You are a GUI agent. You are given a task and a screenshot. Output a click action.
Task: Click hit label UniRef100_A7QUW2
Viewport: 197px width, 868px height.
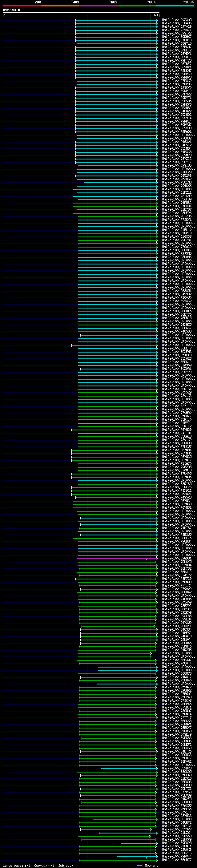[x=177, y=139]
